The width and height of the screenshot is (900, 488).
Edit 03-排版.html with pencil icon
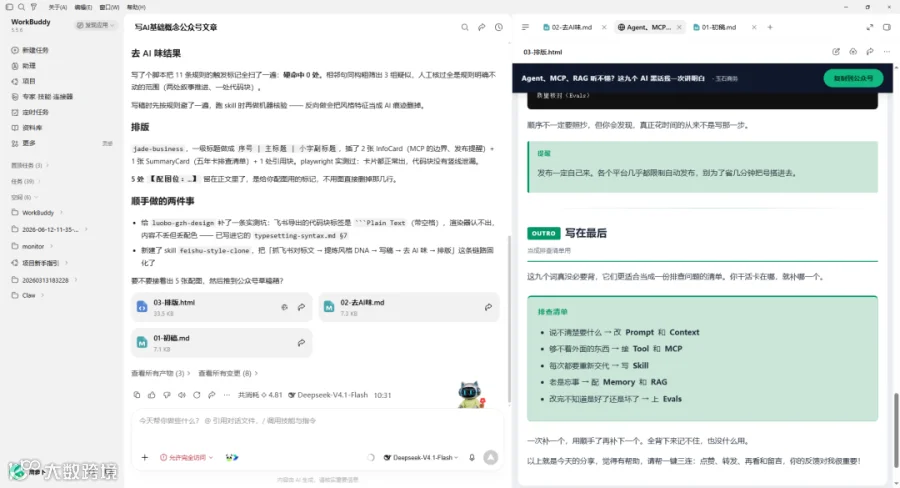pos(836,52)
